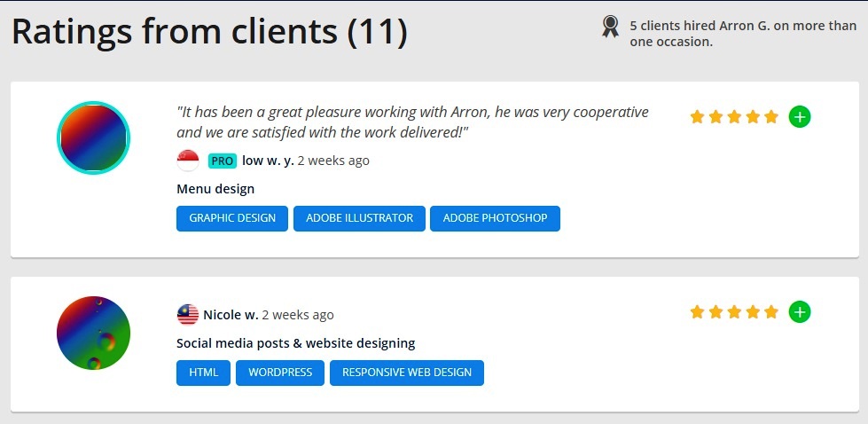Open Nicole w.'s profile avatar
This screenshot has width=868, height=424.
tap(93, 333)
